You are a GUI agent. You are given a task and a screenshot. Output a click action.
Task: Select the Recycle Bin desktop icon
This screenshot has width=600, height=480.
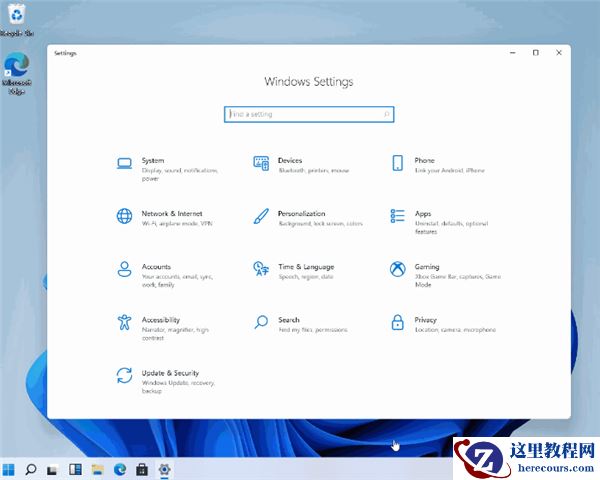[17, 20]
